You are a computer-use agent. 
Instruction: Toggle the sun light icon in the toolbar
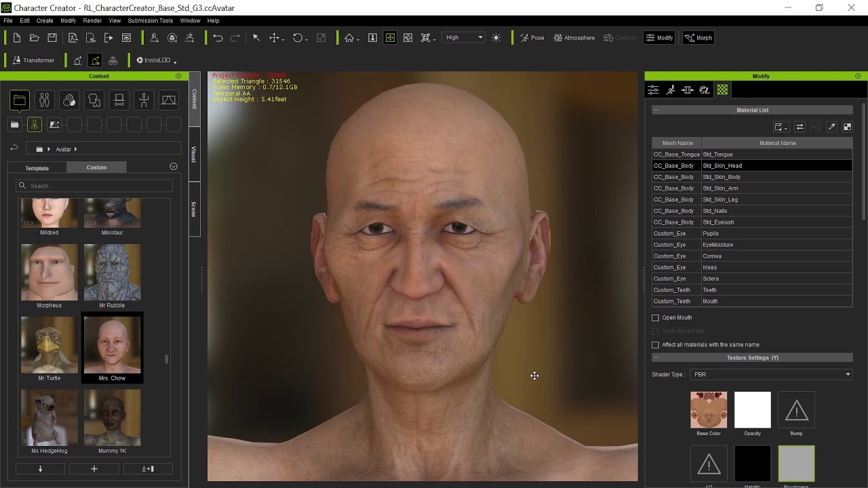496,38
